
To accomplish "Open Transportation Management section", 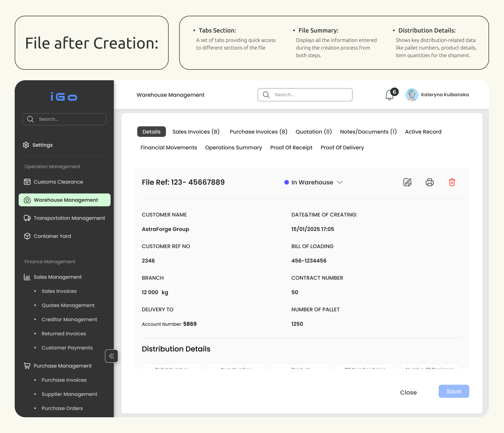I will [69, 218].
